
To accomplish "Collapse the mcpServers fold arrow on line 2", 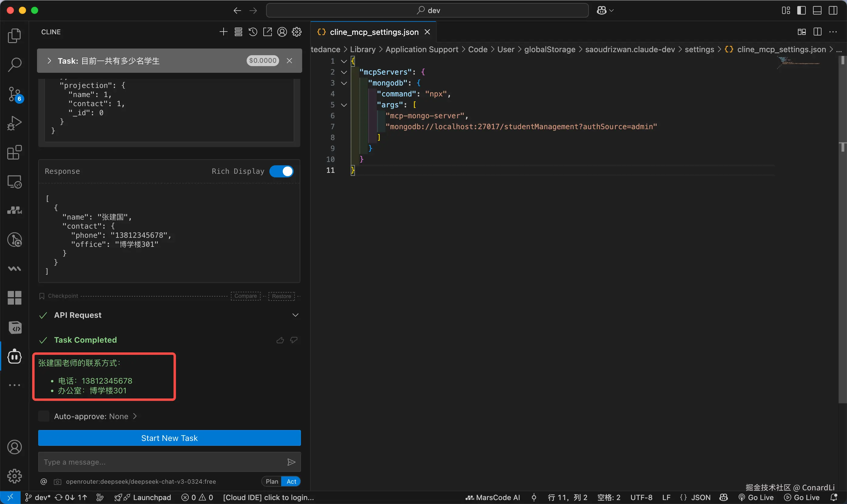I will [344, 72].
